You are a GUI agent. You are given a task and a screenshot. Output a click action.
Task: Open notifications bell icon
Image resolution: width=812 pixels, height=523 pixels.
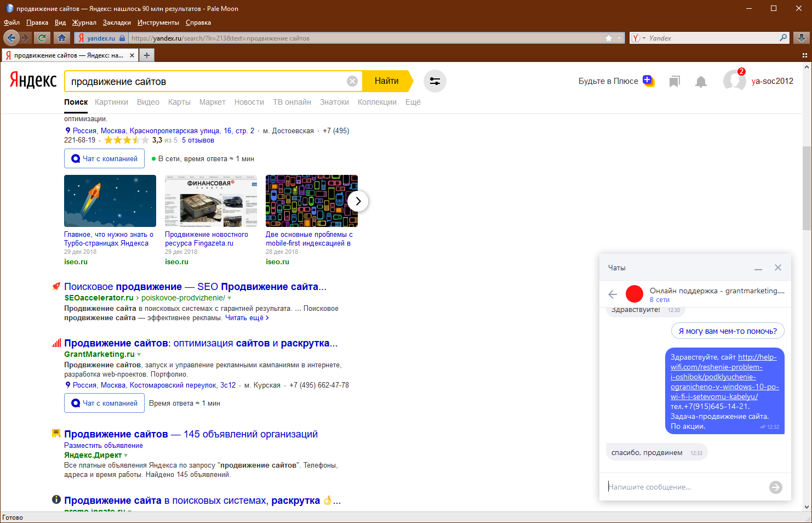tap(701, 82)
